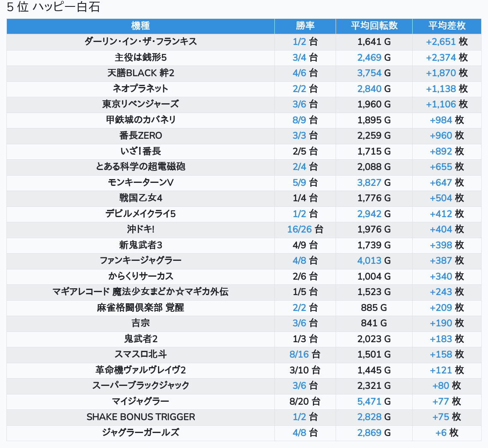Viewport: 488px width, 448px height.
Task: Click the 機種 column header
Action: pos(140,26)
